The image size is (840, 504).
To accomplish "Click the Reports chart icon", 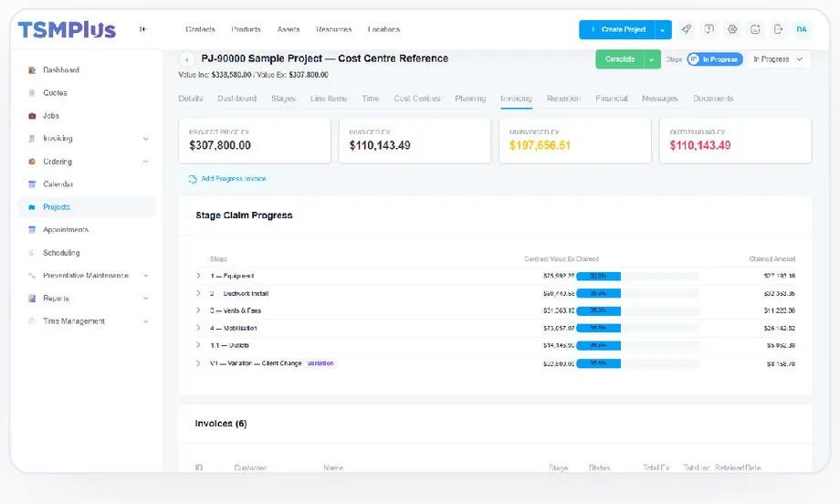I will [32, 299].
